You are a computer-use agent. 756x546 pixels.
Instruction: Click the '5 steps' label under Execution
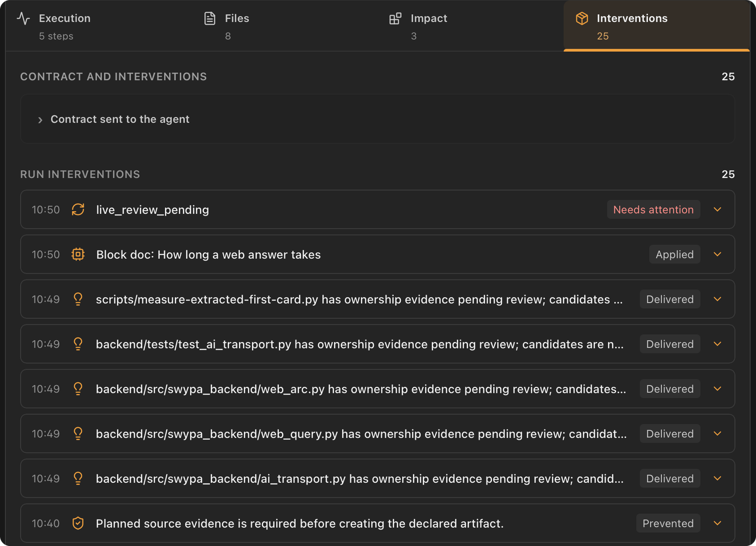[56, 36]
